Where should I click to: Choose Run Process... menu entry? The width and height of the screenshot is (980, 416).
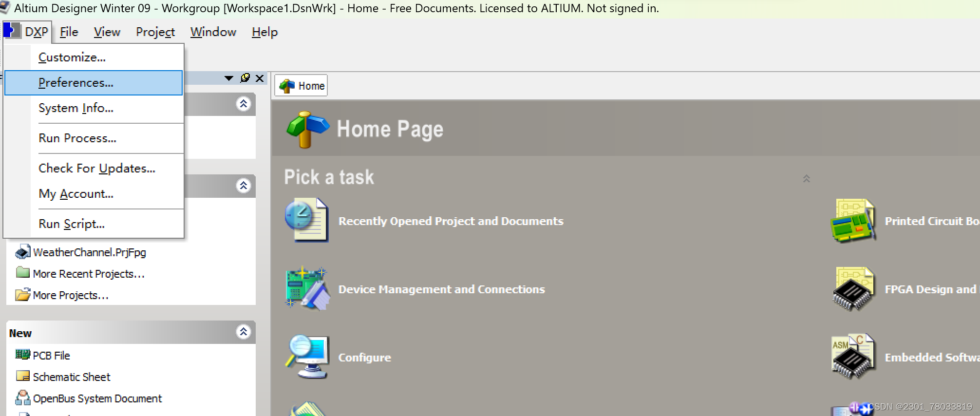94,138
